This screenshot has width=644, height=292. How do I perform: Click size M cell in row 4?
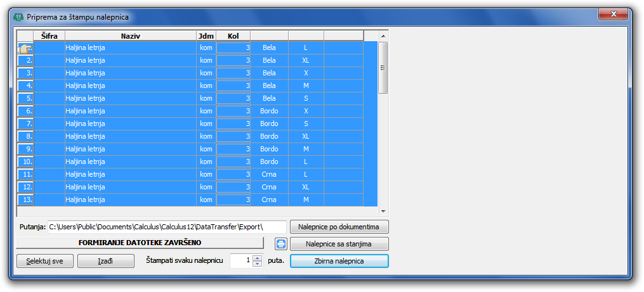coord(306,86)
